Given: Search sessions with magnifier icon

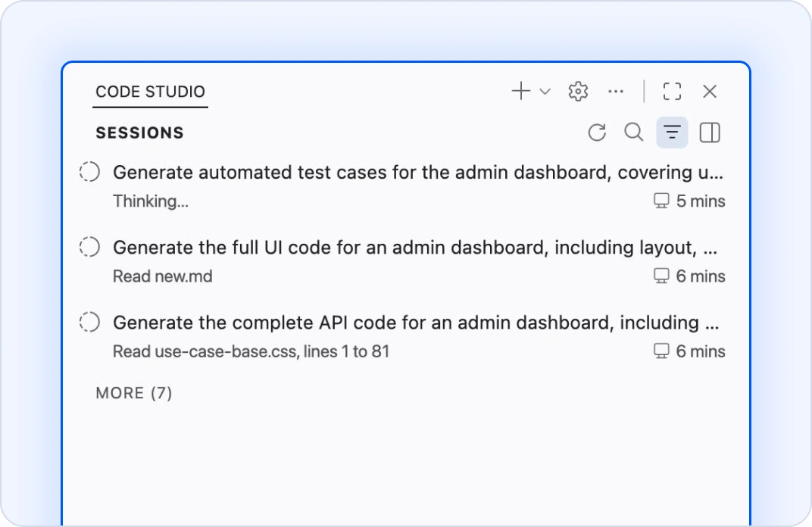Looking at the screenshot, I should click(x=633, y=133).
